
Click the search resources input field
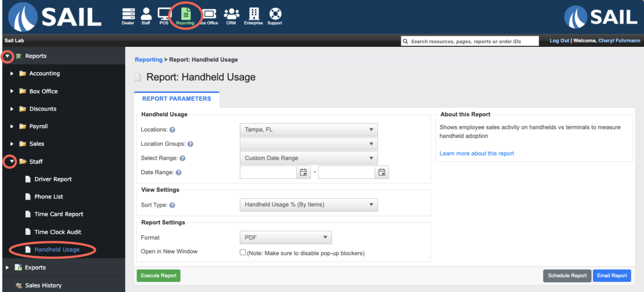click(470, 41)
